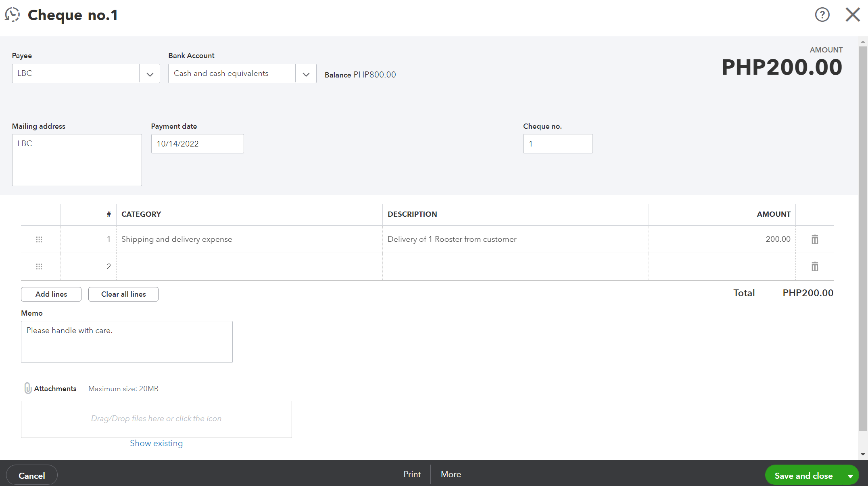Click the vertical scrollbar thumb
868x486 pixels.
coord(862,238)
